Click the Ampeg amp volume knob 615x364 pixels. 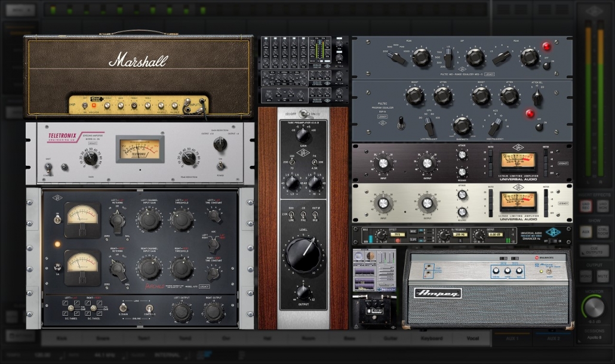496,271
